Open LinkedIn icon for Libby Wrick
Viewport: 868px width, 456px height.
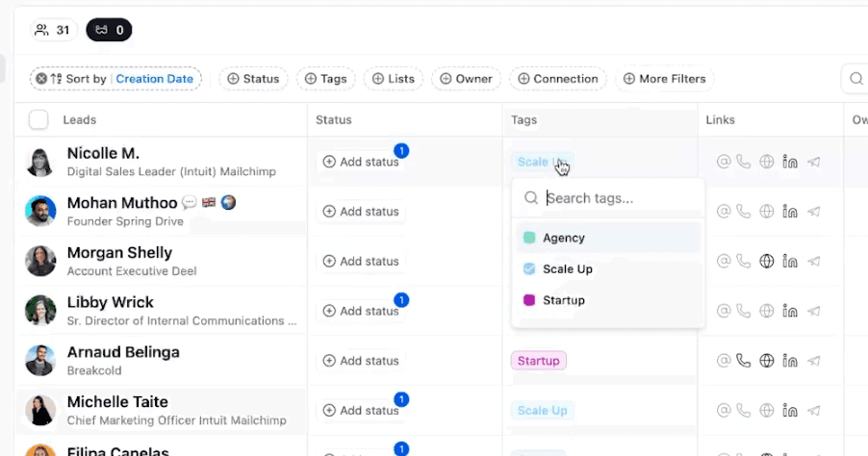pos(790,311)
